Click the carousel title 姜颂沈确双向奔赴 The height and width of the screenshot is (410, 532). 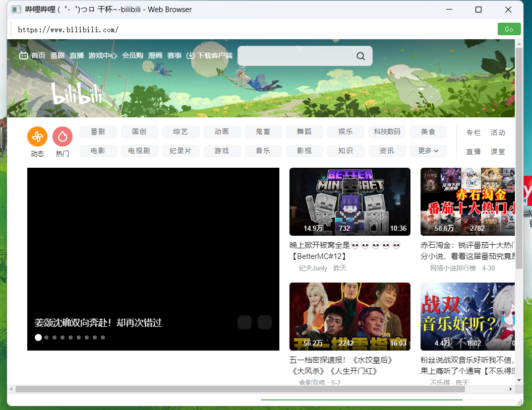click(98, 322)
